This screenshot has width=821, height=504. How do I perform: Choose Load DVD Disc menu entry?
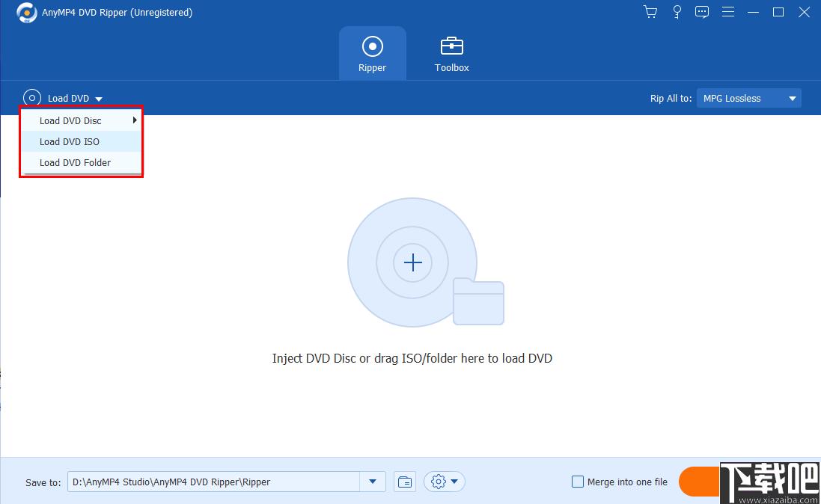click(x=81, y=120)
